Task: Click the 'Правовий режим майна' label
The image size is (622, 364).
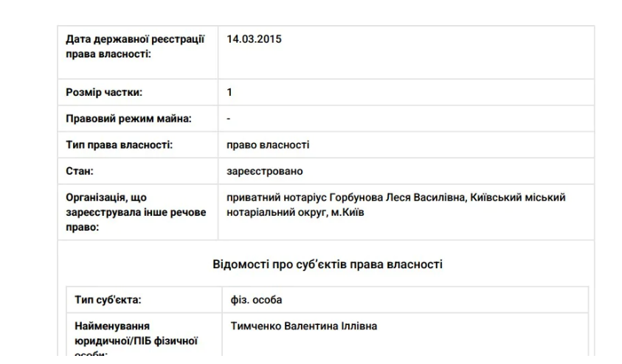Action: pyautogui.click(x=128, y=119)
